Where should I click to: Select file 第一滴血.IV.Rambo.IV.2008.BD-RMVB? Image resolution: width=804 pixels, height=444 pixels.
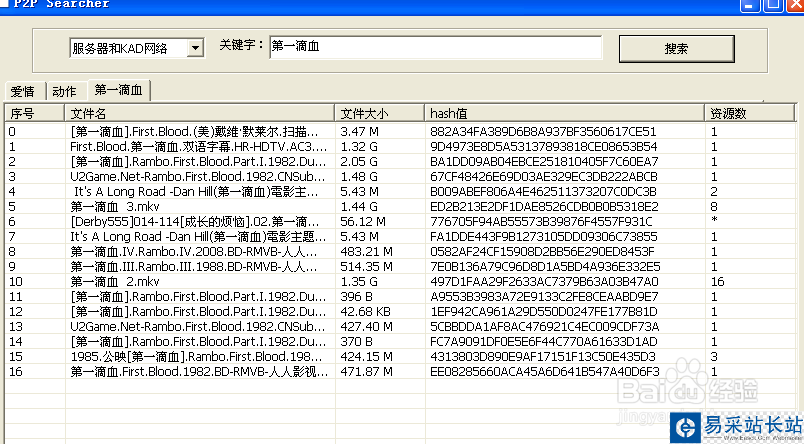[193, 252]
